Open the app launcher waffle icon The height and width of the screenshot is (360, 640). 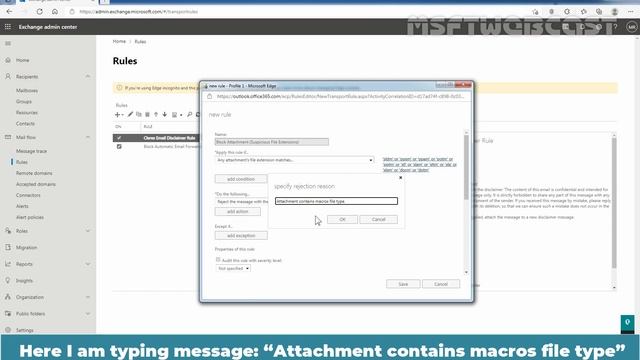8,27
